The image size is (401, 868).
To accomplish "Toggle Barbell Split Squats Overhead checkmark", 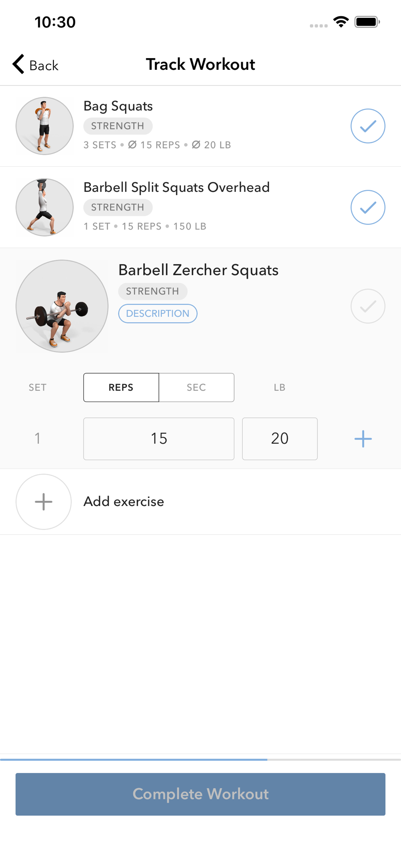I will click(x=368, y=207).
